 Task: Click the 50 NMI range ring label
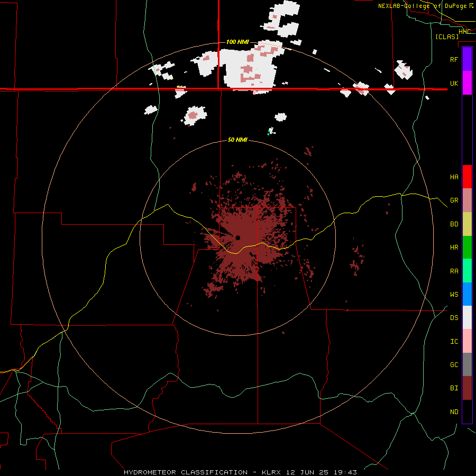coord(237,140)
